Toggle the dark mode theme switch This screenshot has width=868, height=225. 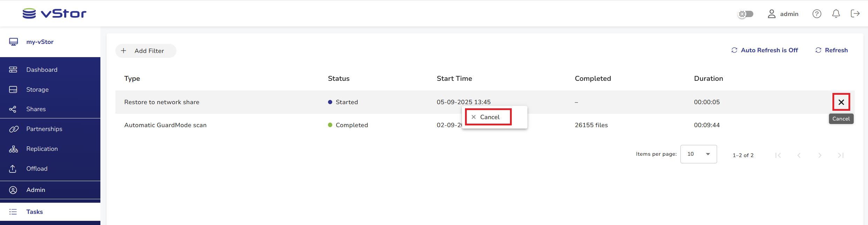click(x=746, y=14)
